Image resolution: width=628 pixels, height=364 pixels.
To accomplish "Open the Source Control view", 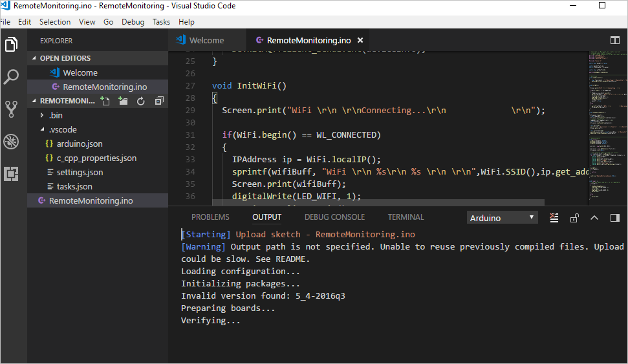I will click(x=11, y=109).
